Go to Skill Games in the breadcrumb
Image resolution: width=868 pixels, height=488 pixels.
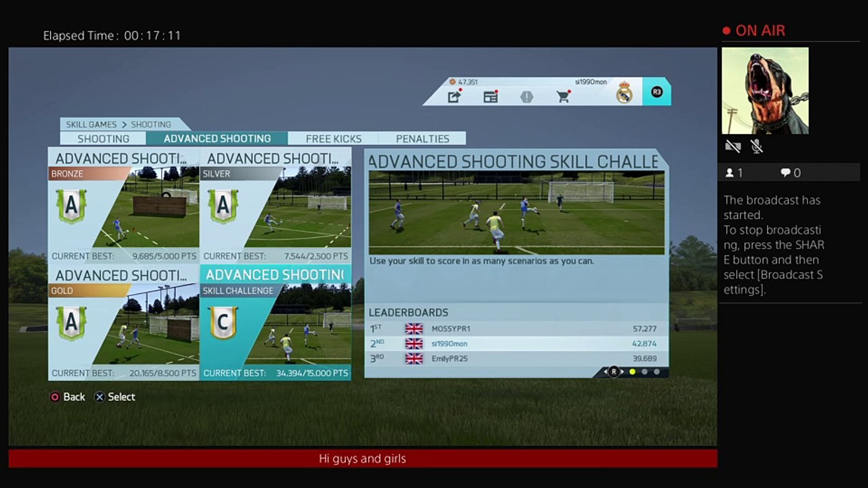(x=92, y=125)
